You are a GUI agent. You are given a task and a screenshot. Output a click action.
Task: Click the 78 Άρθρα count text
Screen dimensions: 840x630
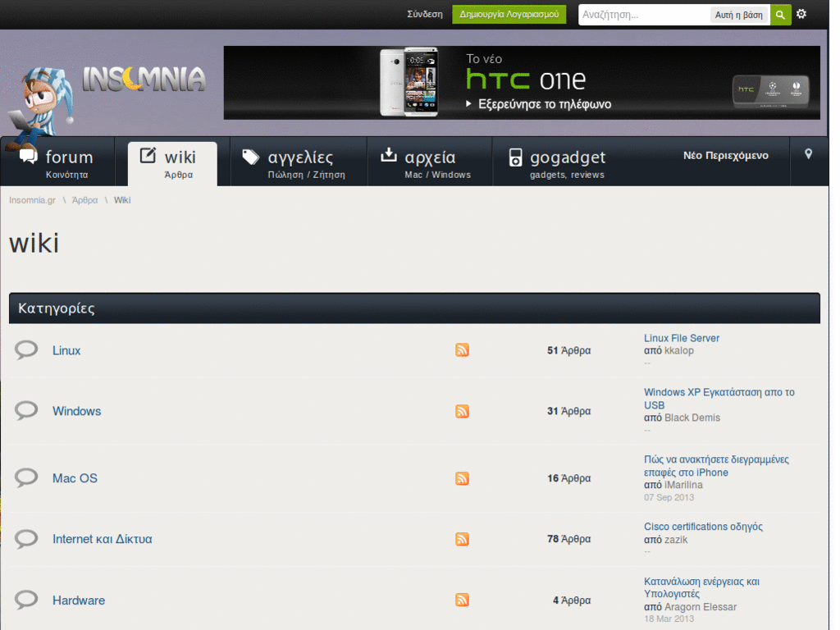pyautogui.click(x=569, y=539)
